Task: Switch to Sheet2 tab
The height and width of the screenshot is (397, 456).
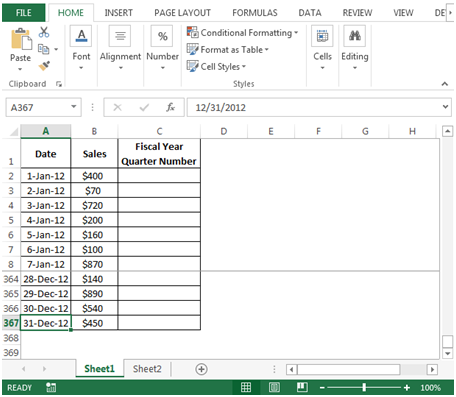Action: (x=147, y=369)
